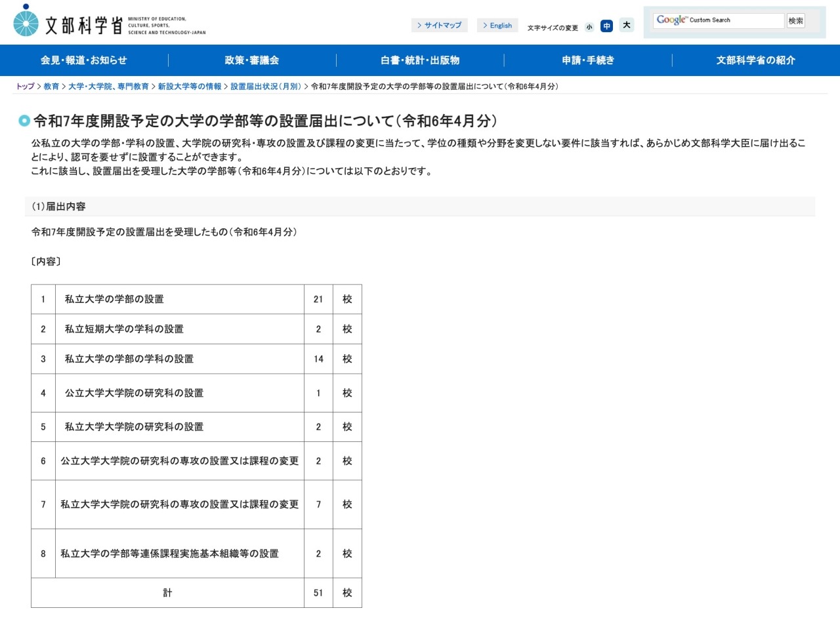Click the MEXT logo at top left
The height and width of the screenshot is (623, 840).
coord(109,22)
